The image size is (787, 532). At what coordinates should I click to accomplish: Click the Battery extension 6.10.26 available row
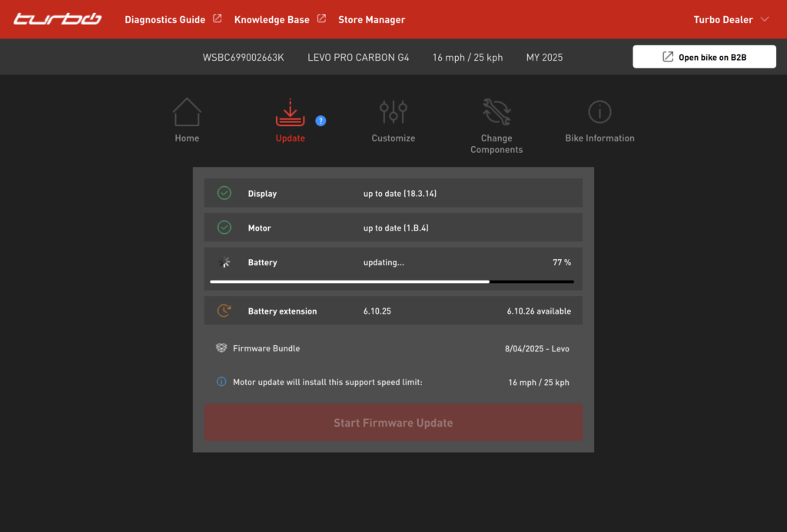[x=393, y=311]
